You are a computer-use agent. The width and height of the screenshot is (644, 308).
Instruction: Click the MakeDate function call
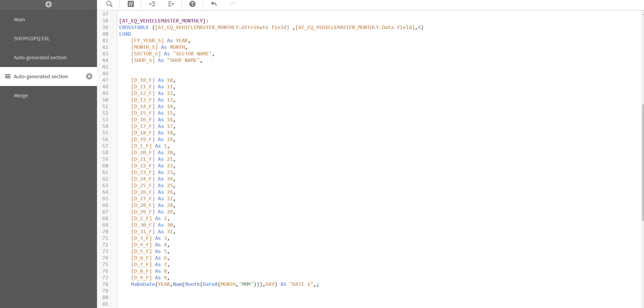click(143, 284)
